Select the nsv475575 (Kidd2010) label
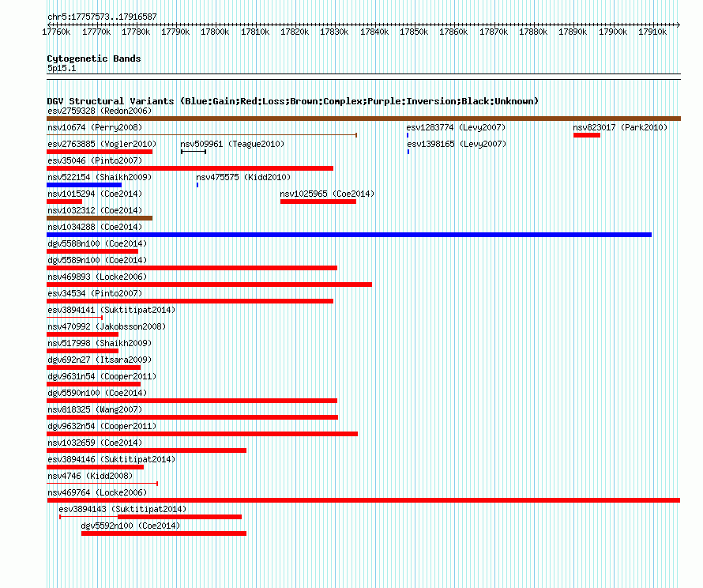 pos(243,177)
